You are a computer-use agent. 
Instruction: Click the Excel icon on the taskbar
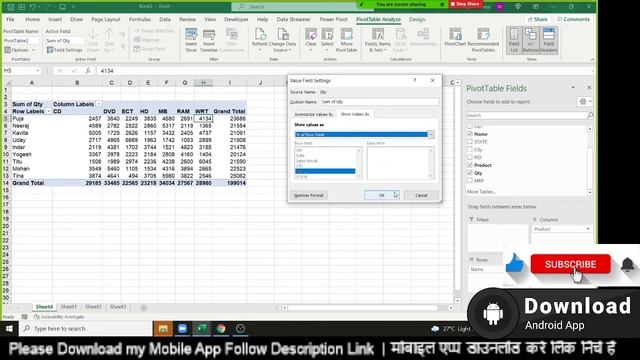(202, 329)
